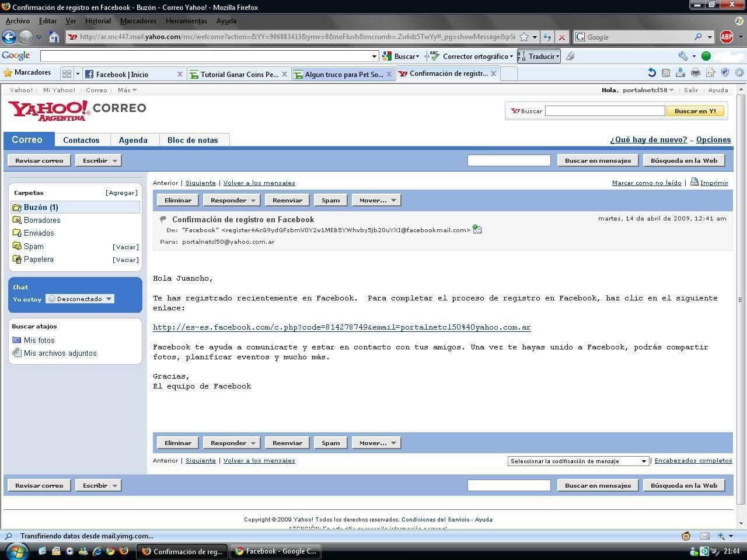
Task: Click the mail envelope status bar icon
Action: 705,536
